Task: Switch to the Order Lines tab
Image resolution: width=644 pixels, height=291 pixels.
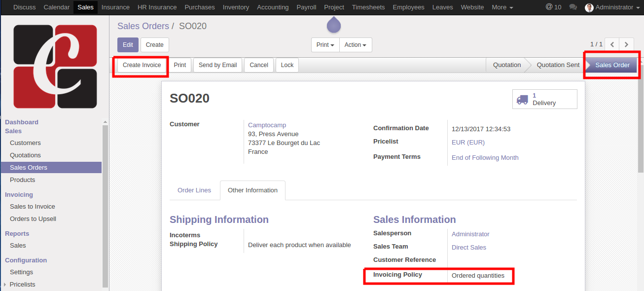Action: pyautogui.click(x=194, y=190)
